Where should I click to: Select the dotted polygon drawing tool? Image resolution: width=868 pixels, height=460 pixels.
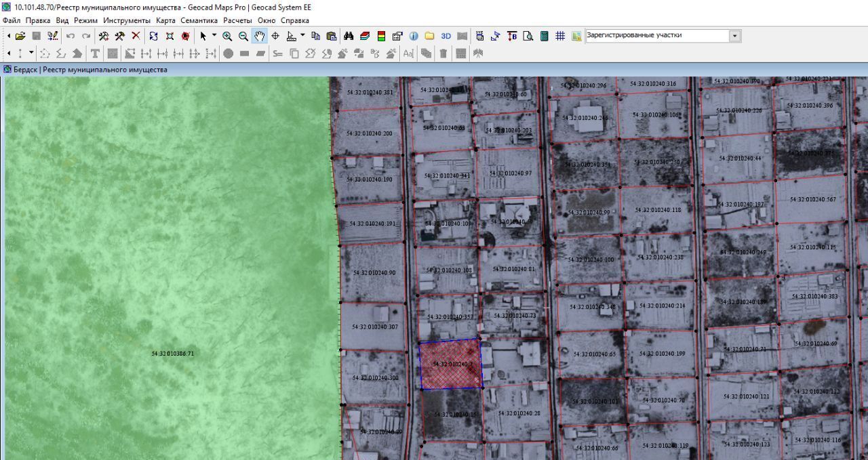[x=45, y=54]
